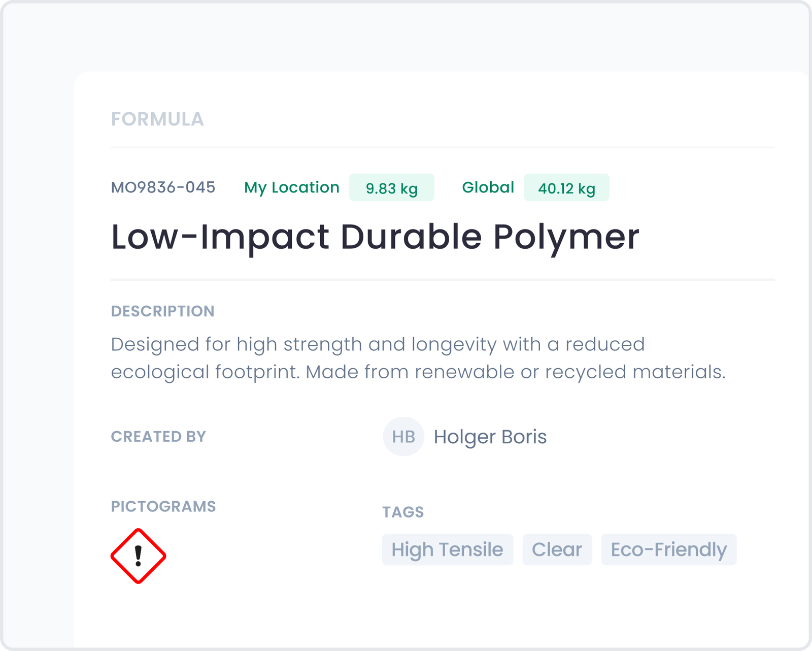Click the FORMULA section header
Viewport: 812px width, 651px height.
(157, 119)
